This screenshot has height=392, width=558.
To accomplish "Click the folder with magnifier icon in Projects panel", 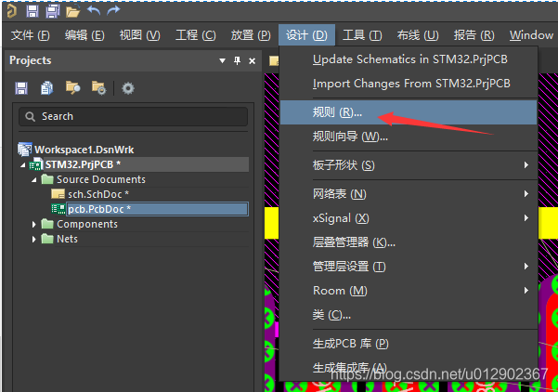I will click(x=72, y=88).
